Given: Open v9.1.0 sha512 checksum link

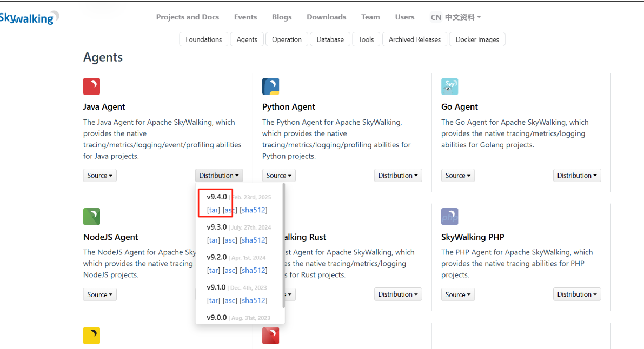Looking at the screenshot, I should [254, 300].
